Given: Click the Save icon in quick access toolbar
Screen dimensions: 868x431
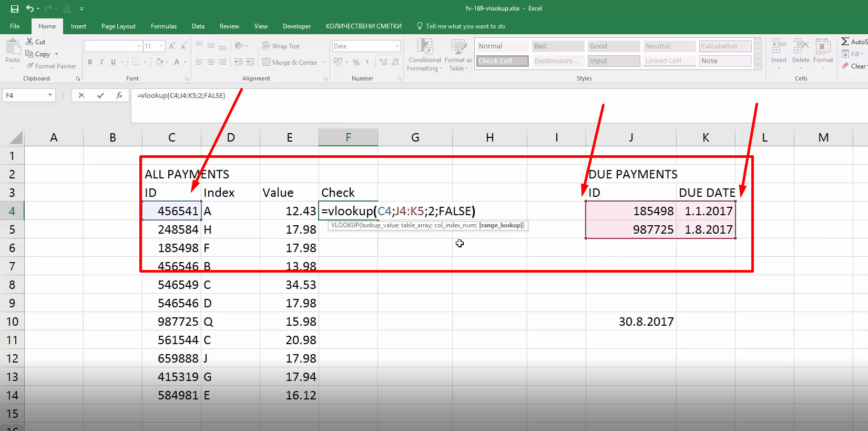Looking at the screenshot, I should pyautogui.click(x=14, y=8).
